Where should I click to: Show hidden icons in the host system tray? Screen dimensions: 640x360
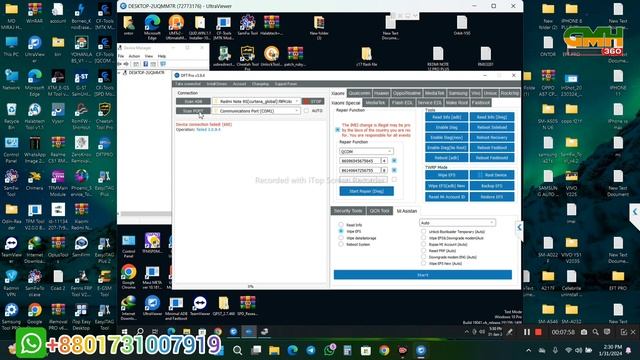(x=529, y=351)
